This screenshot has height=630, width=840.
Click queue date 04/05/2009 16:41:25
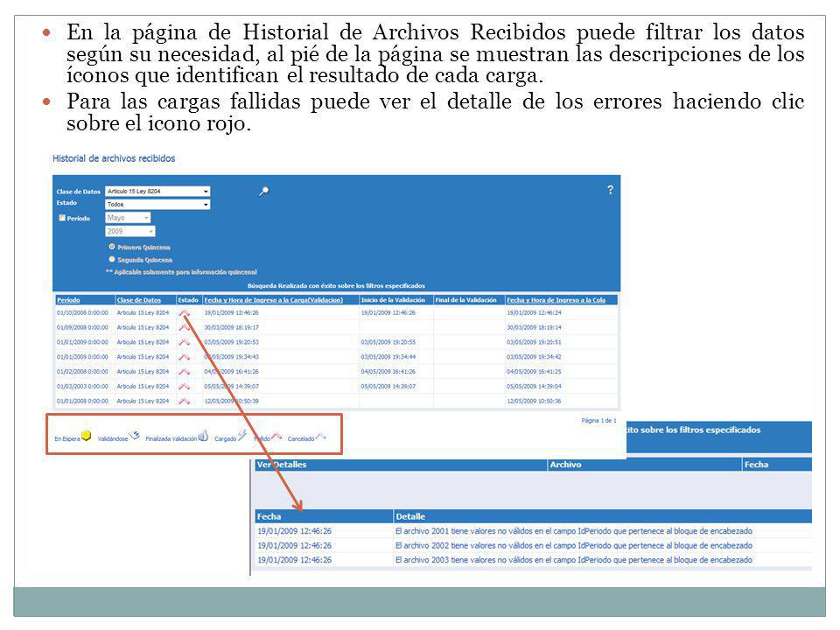click(534, 371)
